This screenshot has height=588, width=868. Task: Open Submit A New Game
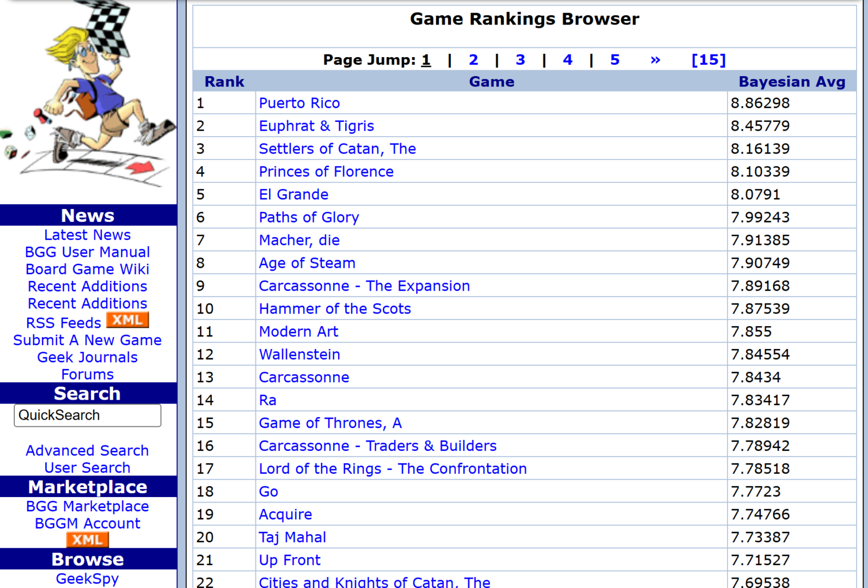pos(88,340)
